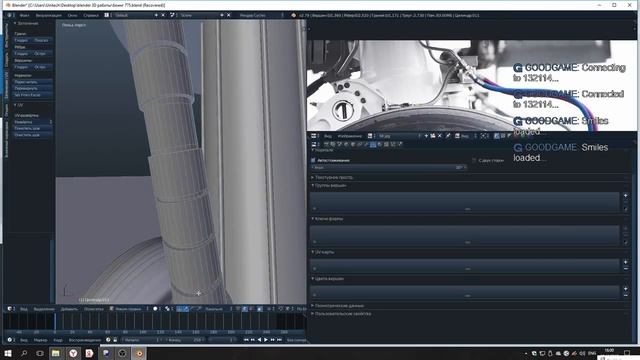This screenshot has width=640, height=360.
Task: Open the Particles properties tab icon
Action: point(393,144)
